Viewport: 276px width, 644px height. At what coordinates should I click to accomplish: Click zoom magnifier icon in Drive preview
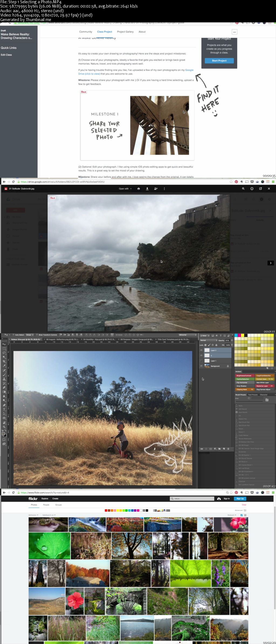[243, 189]
